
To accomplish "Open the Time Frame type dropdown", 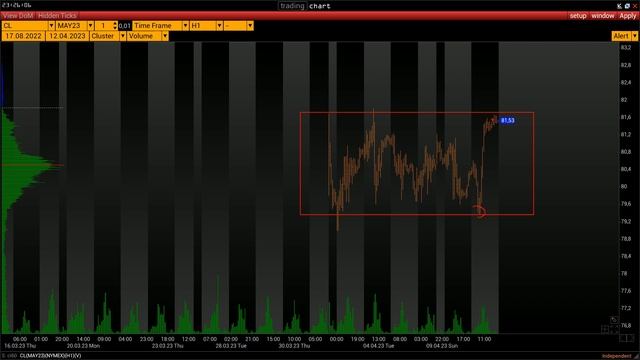I will click(185, 25).
